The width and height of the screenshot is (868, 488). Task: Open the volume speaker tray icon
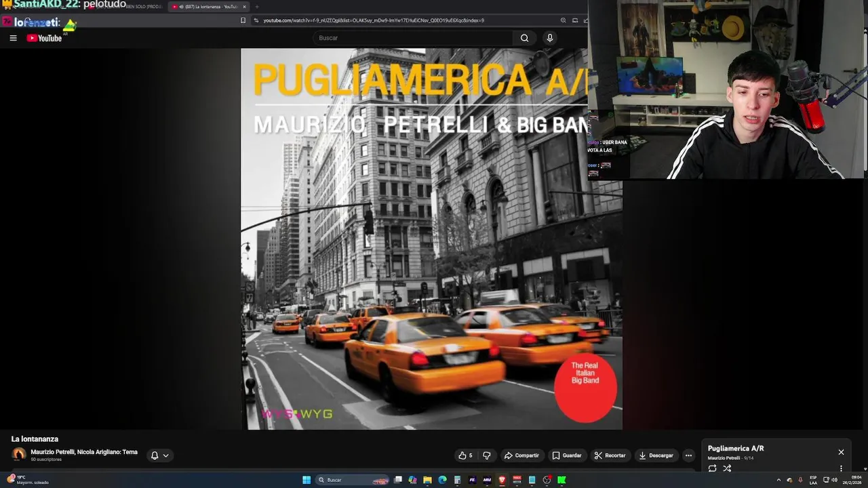click(834, 480)
